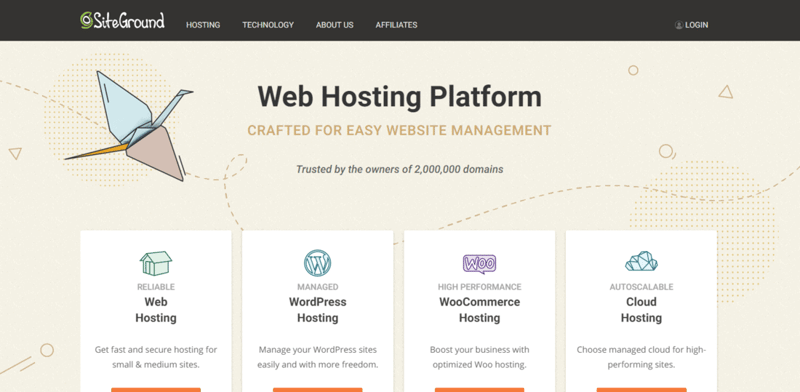The height and width of the screenshot is (392, 800).
Task: Click the user icon beside Login
Action: coord(679,25)
